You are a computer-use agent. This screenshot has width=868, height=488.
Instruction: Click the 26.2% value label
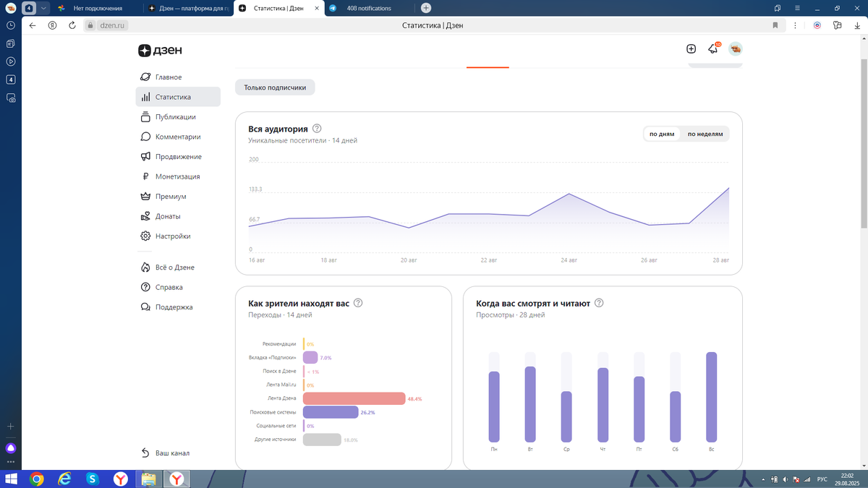click(367, 413)
